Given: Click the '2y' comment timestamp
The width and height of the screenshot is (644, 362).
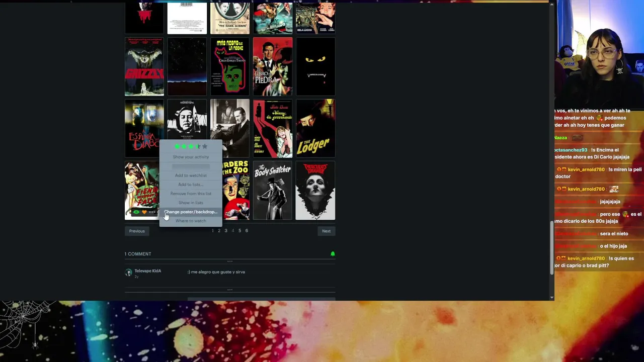Looking at the screenshot, I should tap(136, 277).
